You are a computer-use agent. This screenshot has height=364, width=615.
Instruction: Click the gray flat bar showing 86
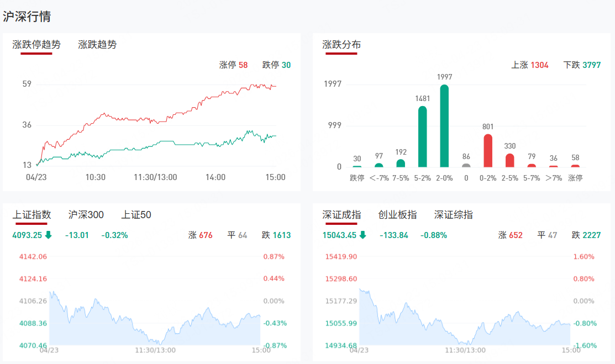[466, 165]
